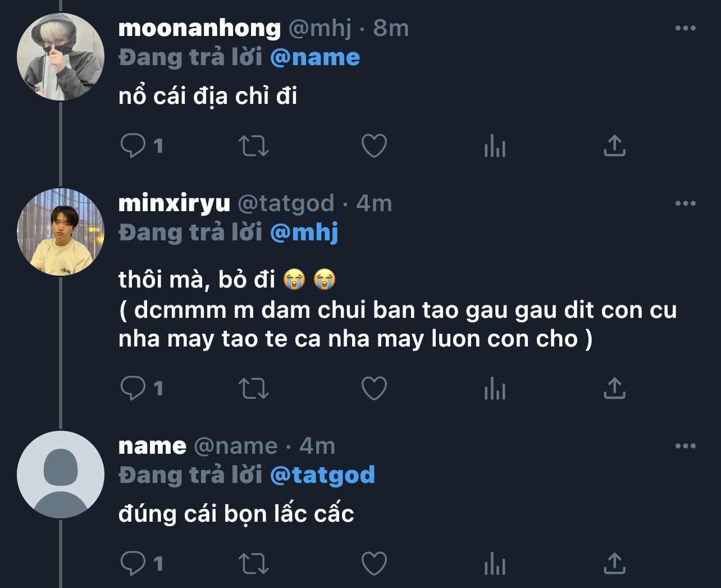Open more options on moonanhong's tweet
This screenshot has width=721, height=588.
pyautogui.click(x=685, y=28)
